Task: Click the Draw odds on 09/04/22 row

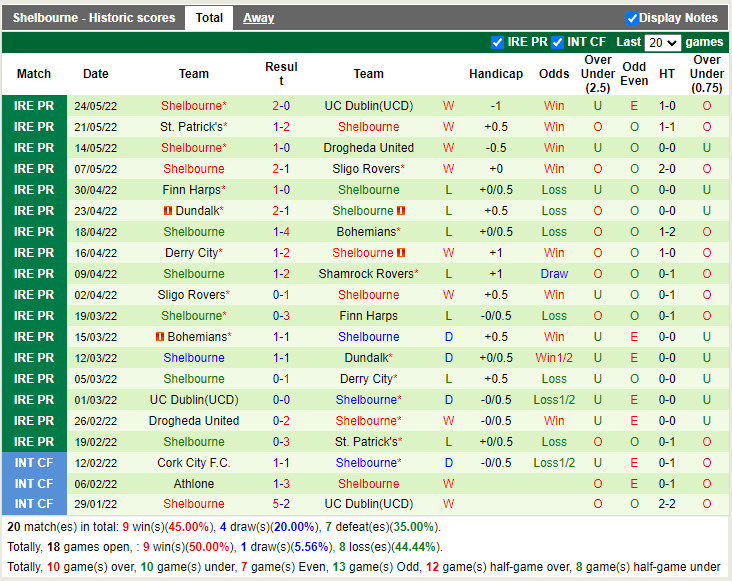Action: [554, 274]
